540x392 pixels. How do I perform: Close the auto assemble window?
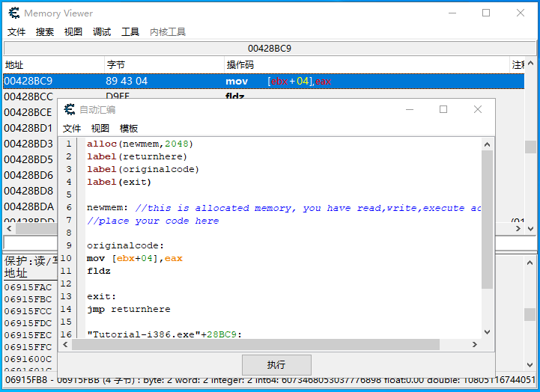478,109
